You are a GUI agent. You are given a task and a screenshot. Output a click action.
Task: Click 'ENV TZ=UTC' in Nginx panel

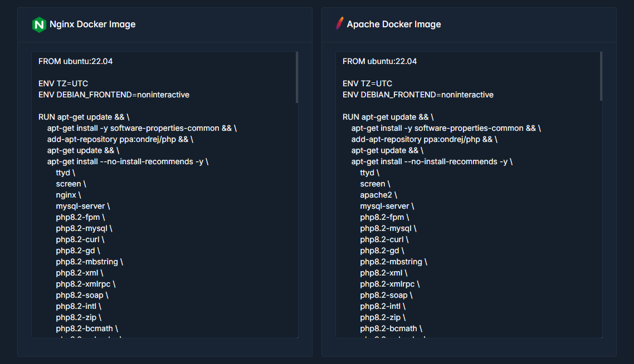point(63,83)
